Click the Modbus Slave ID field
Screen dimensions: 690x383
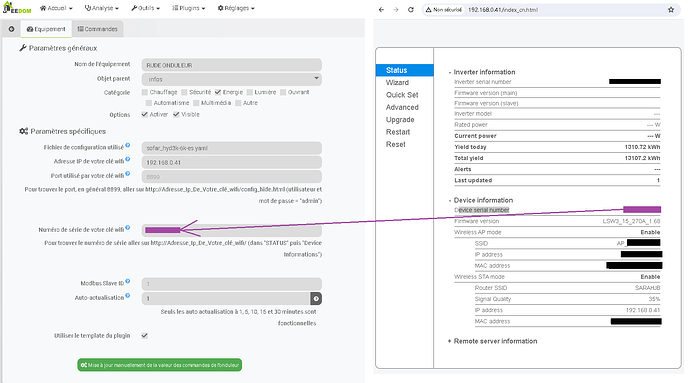231,284
